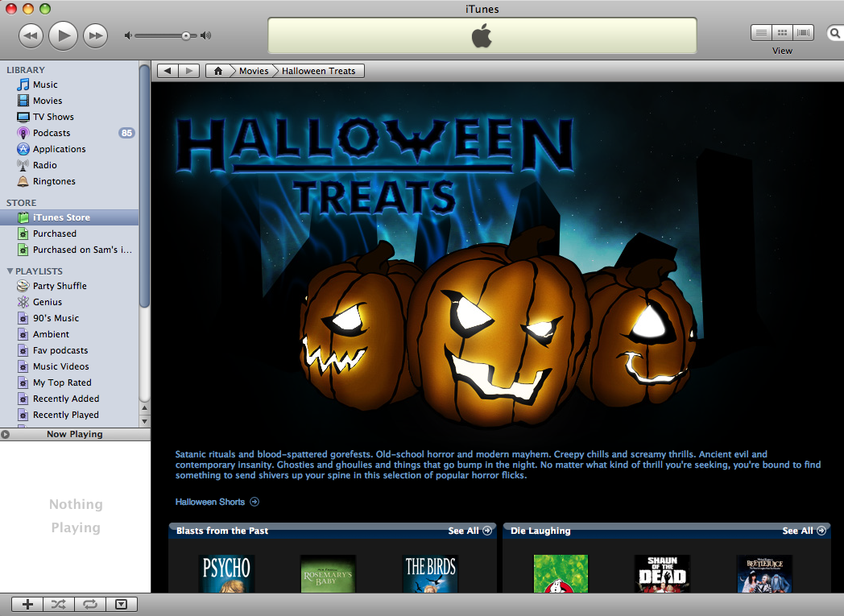The height and width of the screenshot is (616, 844).
Task: Click the Fast-forward next track button
Action: click(x=95, y=36)
